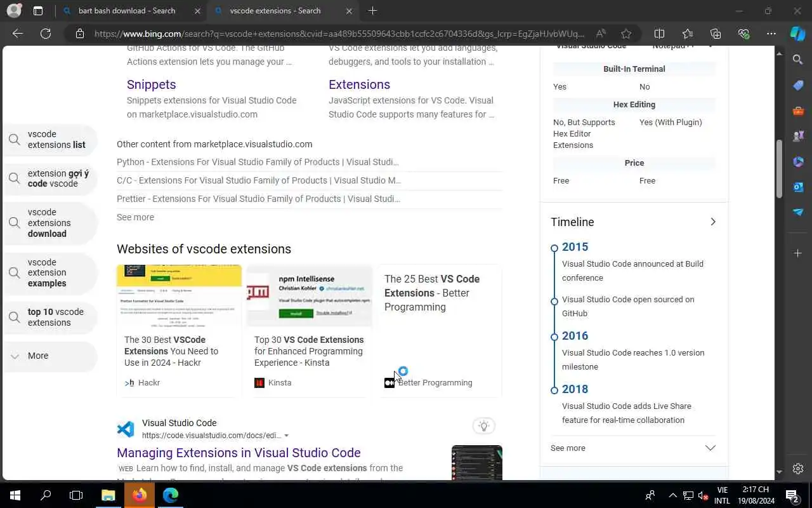Search vscode extensions list suggestion
812x508 pixels.
coord(50,140)
